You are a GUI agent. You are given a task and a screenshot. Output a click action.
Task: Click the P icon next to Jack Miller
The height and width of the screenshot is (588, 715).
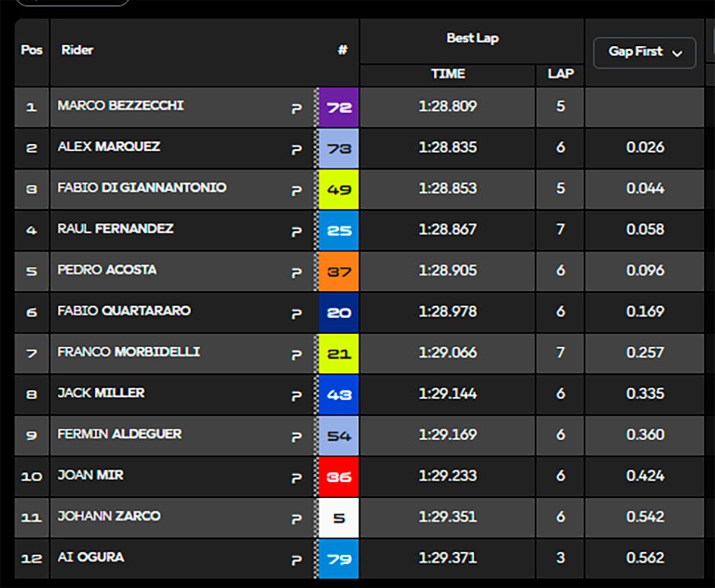coord(297,396)
